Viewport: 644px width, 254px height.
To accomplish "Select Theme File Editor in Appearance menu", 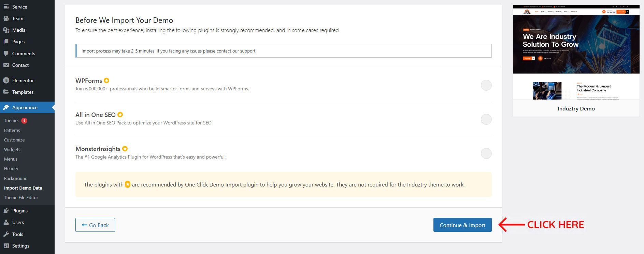I will [x=21, y=198].
